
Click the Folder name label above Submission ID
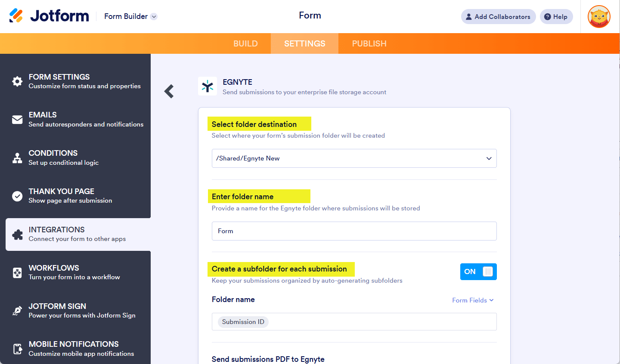click(233, 299)
